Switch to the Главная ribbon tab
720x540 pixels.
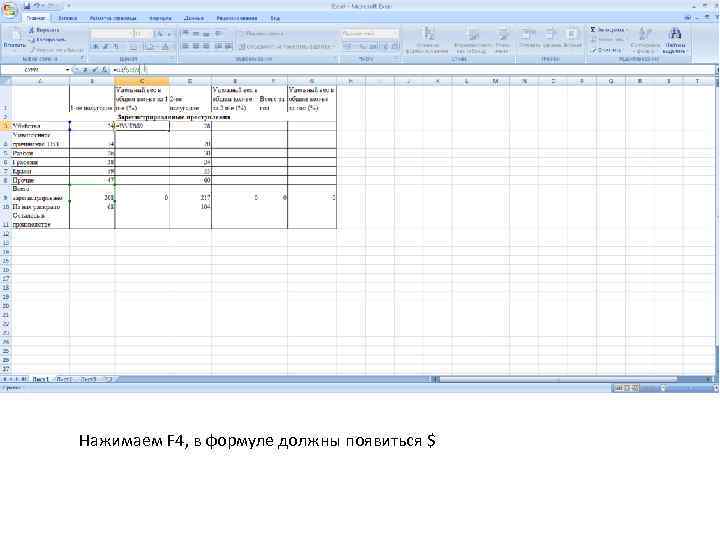36,18
